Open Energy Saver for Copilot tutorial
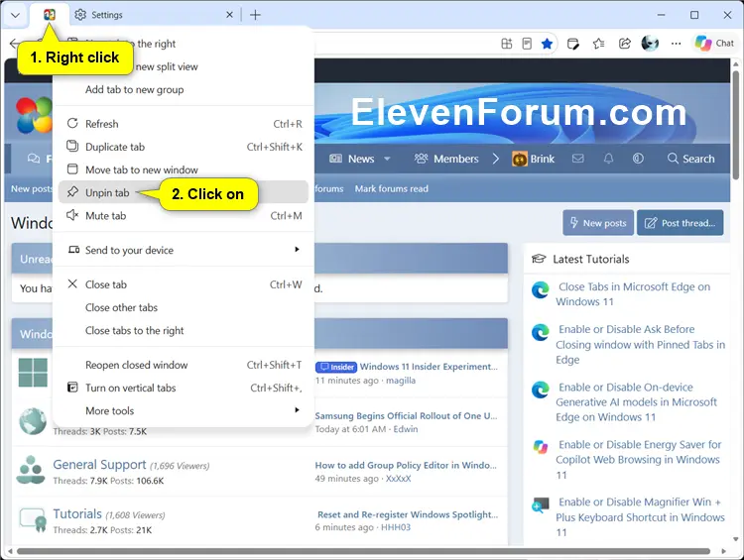 tap(638, 460)
